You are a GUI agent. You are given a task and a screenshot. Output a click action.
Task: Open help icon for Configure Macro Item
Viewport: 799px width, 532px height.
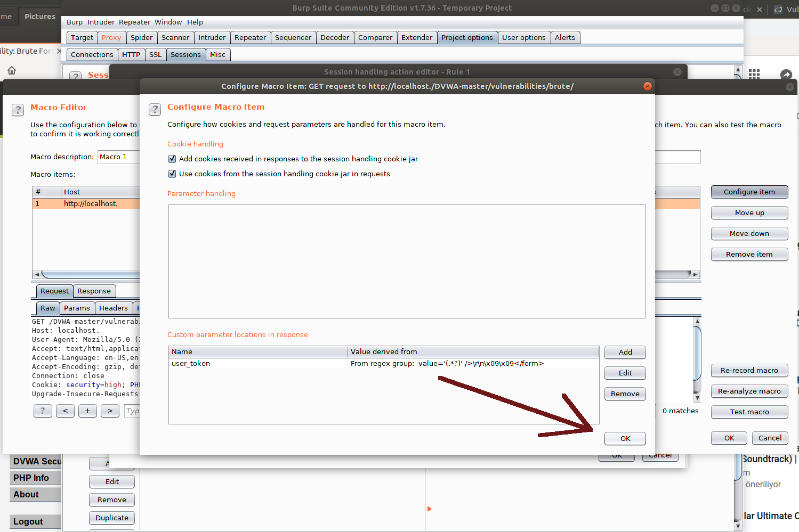[155, 109]
